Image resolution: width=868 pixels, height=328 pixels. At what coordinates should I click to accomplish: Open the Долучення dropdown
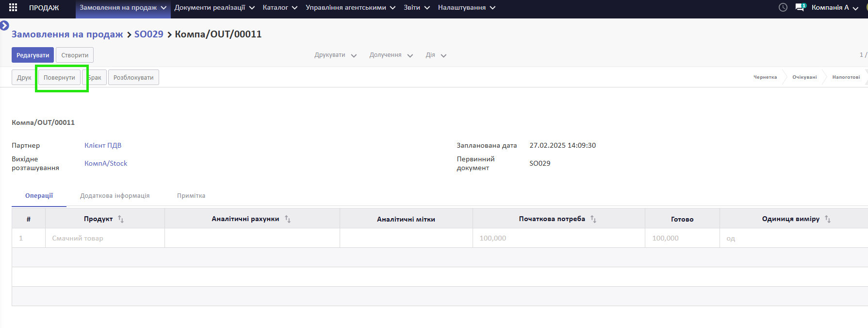[x=391, y=55]
